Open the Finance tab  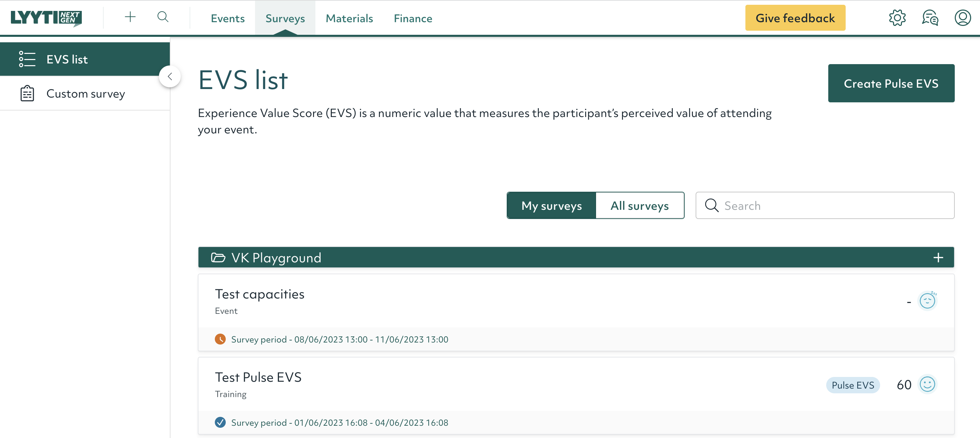(413, 18)
